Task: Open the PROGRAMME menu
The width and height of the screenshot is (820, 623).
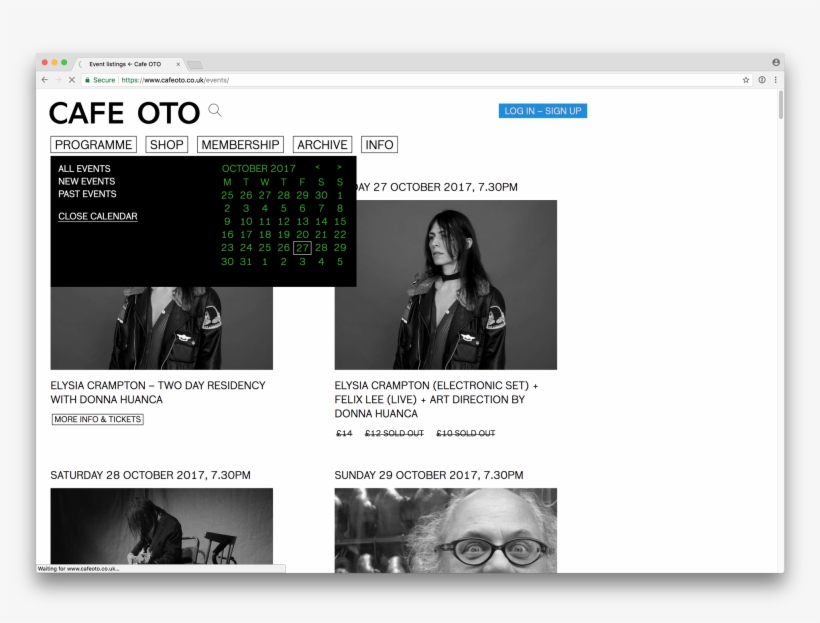Action: (94, 145)
